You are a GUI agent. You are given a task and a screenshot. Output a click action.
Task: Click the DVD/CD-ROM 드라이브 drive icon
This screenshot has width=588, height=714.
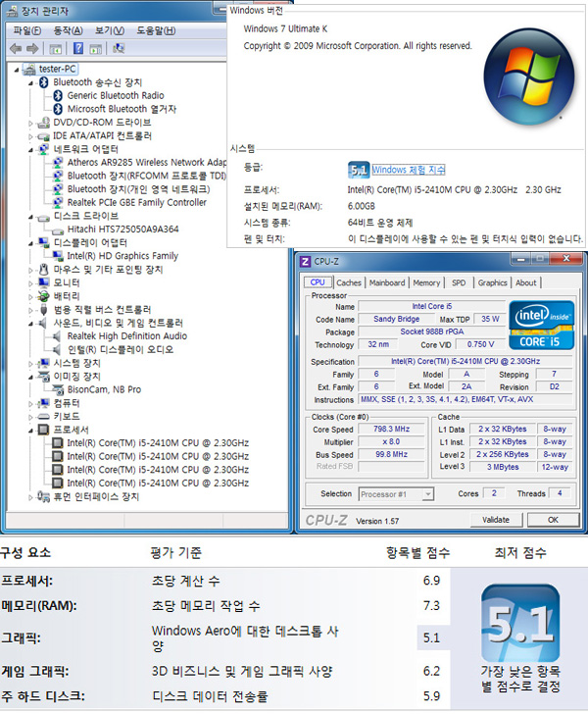[x=44, y=123]
